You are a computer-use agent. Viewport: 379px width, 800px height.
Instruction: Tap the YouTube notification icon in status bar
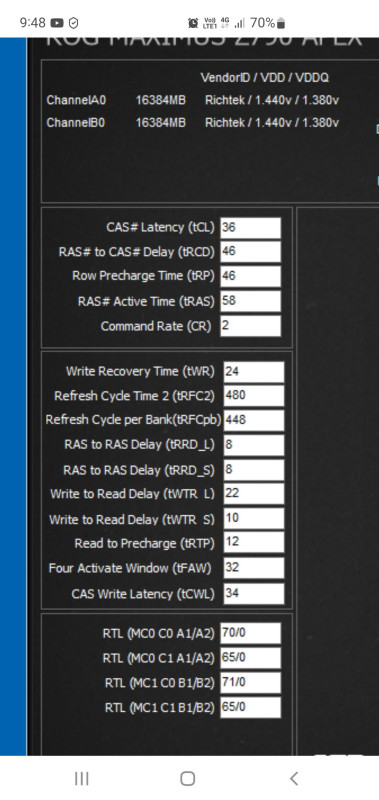click(57, 23)
